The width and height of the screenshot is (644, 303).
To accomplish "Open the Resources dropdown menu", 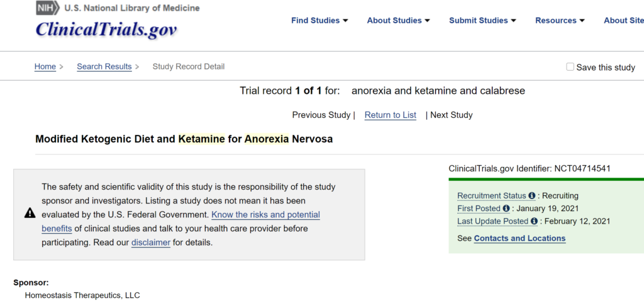I will tap(560, 20).
